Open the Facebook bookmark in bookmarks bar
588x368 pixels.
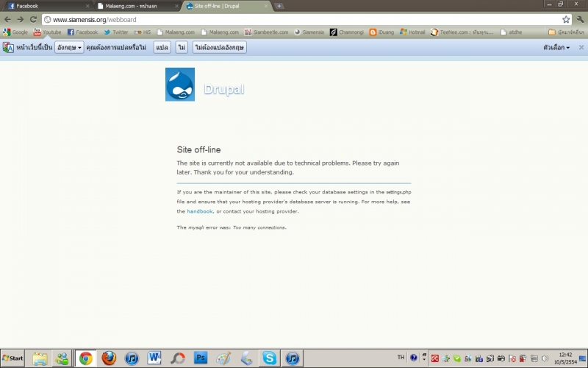pos(82,32)
